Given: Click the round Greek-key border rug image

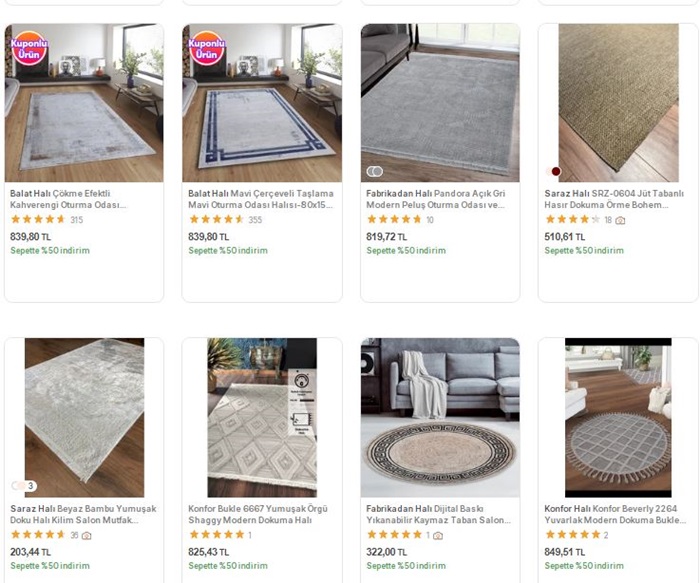Looking at the screenshot, I should pos(440,417).
